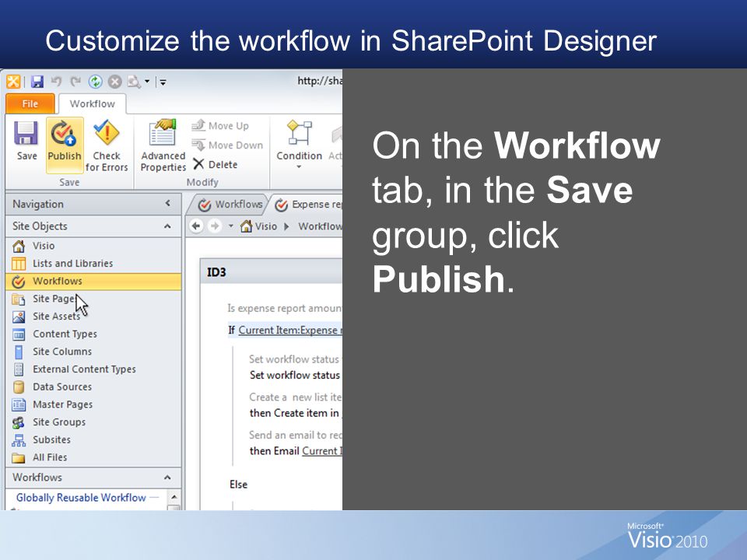The width and height of the screenshot is (747, 560).
Task: Click Delete in the Modify group
Action: pyautogui.click(x=216, y=164)
